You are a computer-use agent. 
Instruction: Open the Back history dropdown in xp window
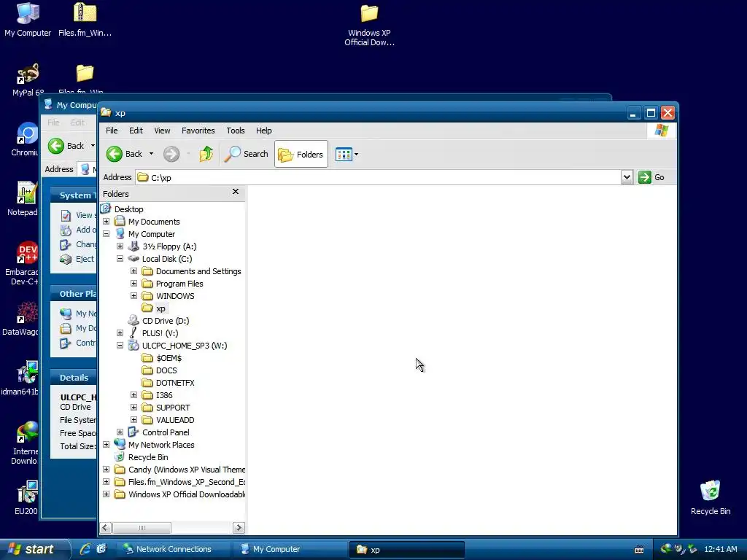pos(151,154)
